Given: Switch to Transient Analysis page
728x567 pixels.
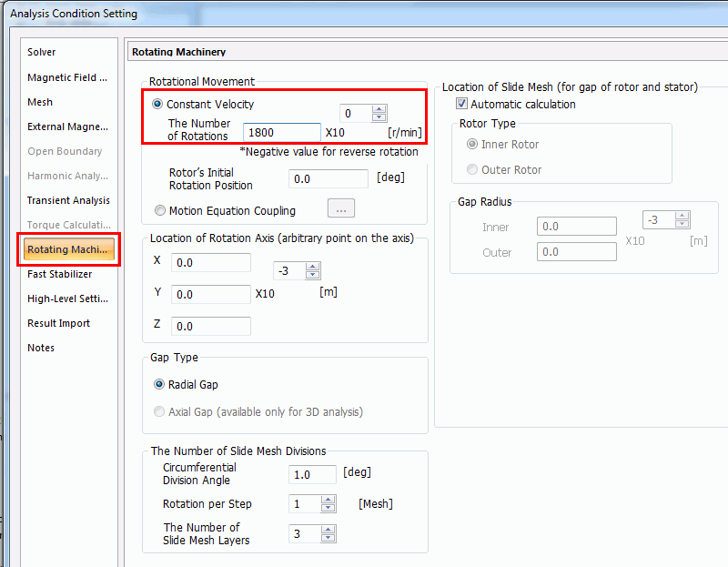Looking at the screenshot, I should [x=68, y=200].
